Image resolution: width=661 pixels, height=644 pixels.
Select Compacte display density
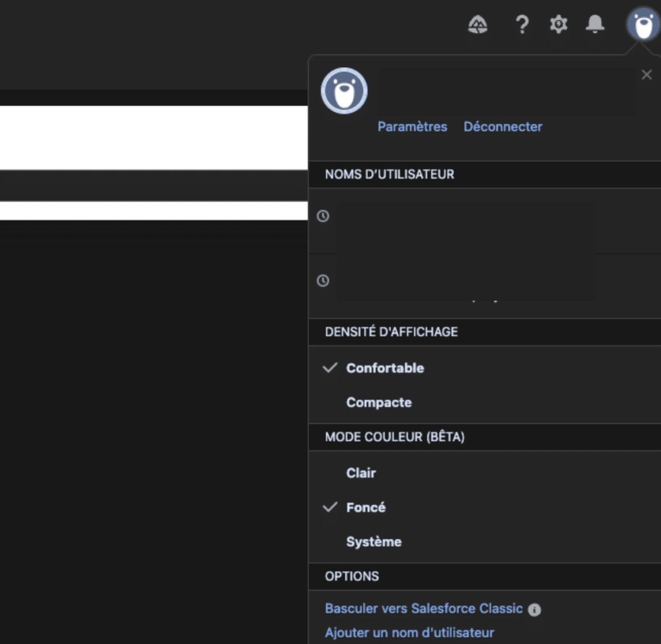[379, 402]
